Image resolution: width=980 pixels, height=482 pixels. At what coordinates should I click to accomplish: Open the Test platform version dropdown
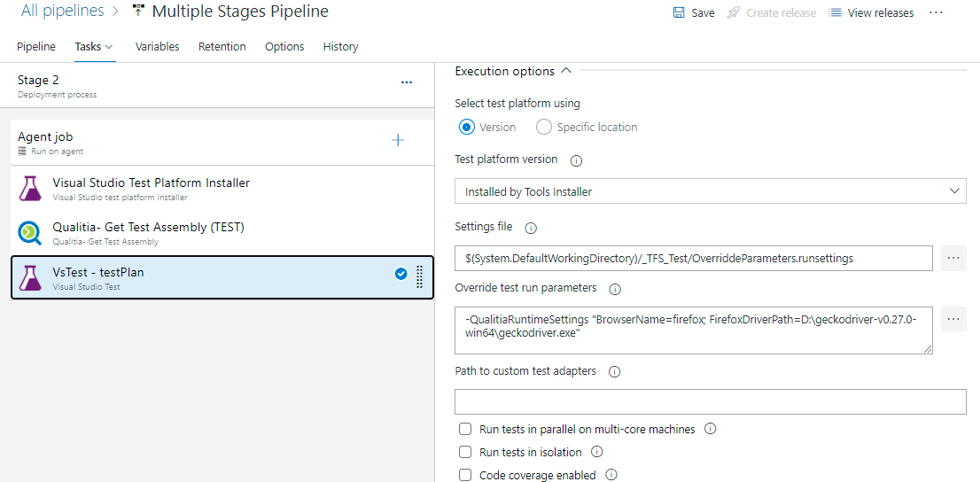(x=710, y=191)
